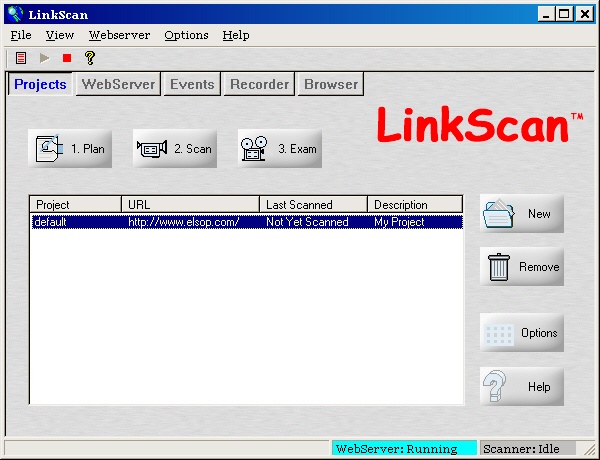The image size is (600, 460).
Task: Select the default project row
Action: tap(247, 222)
